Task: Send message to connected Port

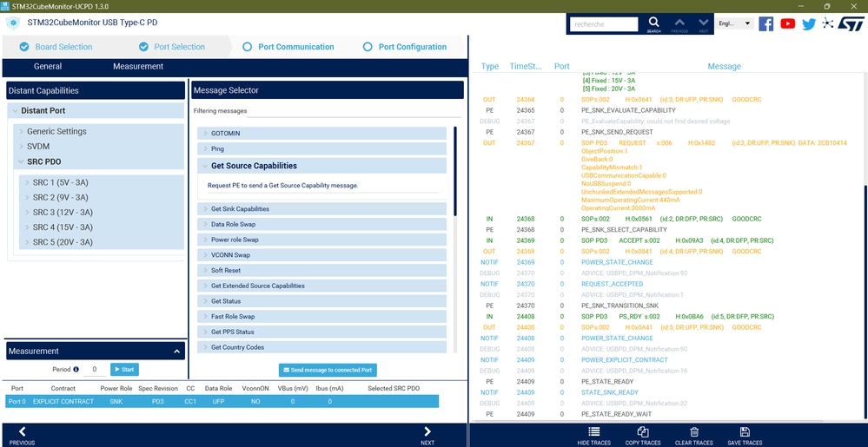Action: tap(328, 370)
